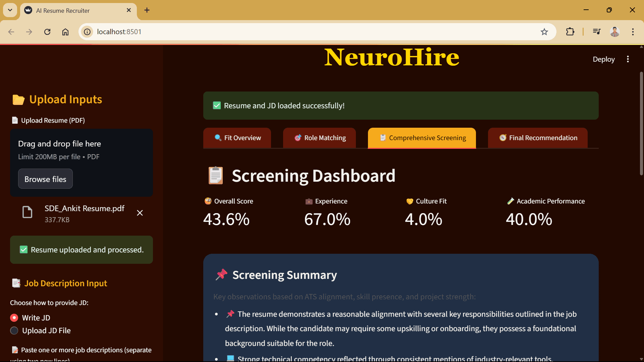Switch to the Fit Overview tab
Image resolution: width=644 pixels, height=362 pixels.
point(237,138)
